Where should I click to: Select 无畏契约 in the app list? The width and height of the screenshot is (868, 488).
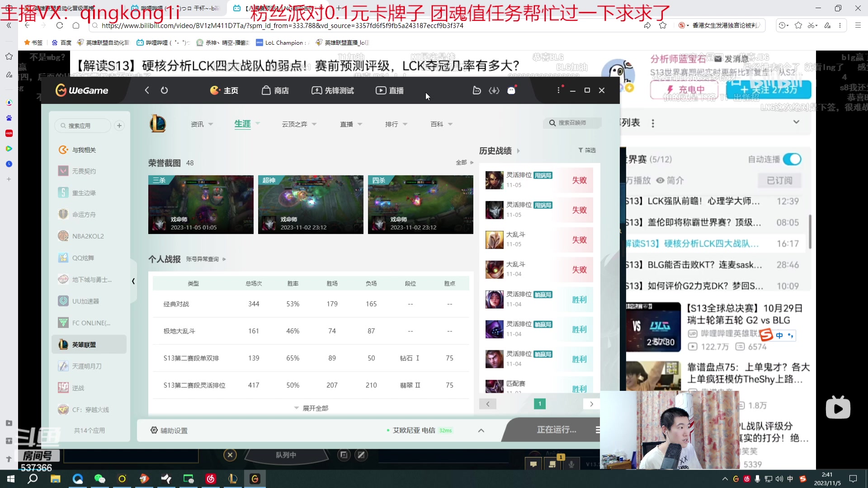coord(89,171)
